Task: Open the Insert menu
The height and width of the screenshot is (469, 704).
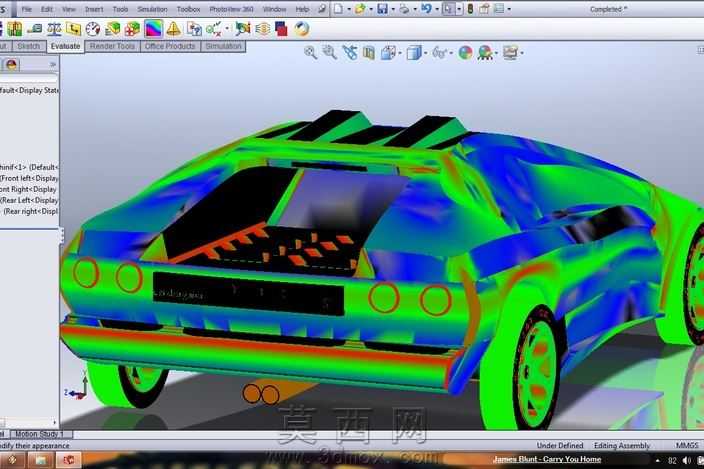Action: (x=94, y=9)
